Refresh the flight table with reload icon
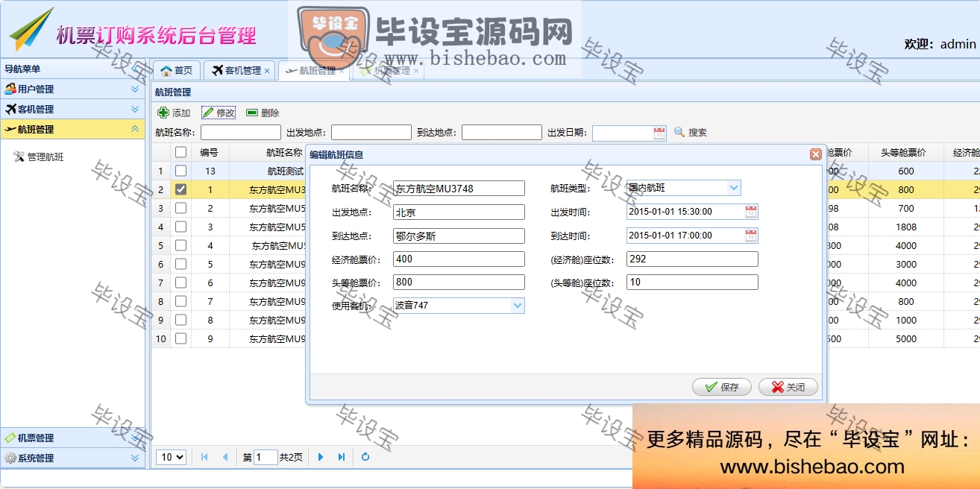This screenshot has height=489, width=980. coord(365,457)
